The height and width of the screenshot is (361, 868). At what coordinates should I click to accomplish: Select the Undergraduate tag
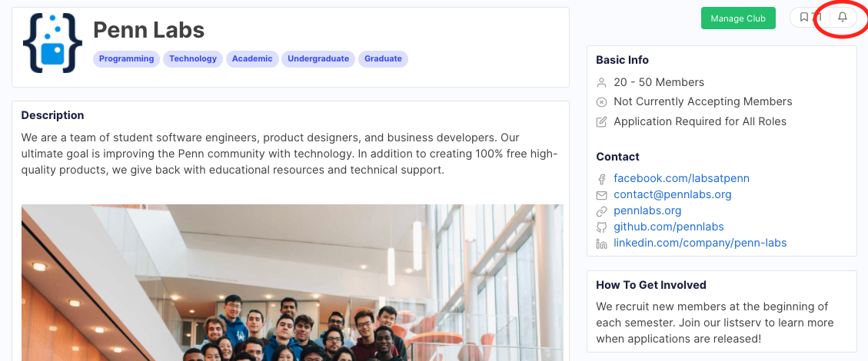(318, 59)
